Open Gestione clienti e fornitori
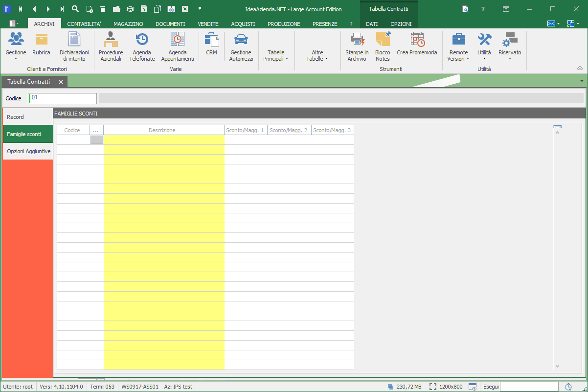 point(16,46)
